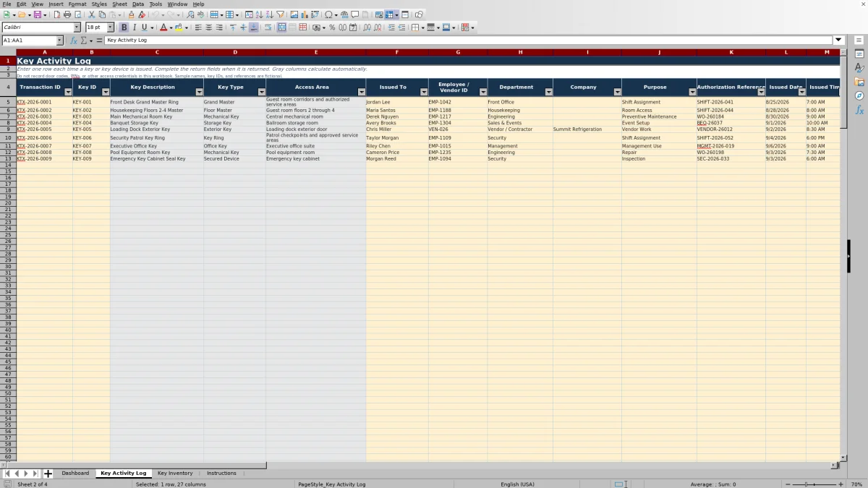Screen dimensions: 868x488
Task: Click Sort Ascending icon
Action: click(260, 14)
